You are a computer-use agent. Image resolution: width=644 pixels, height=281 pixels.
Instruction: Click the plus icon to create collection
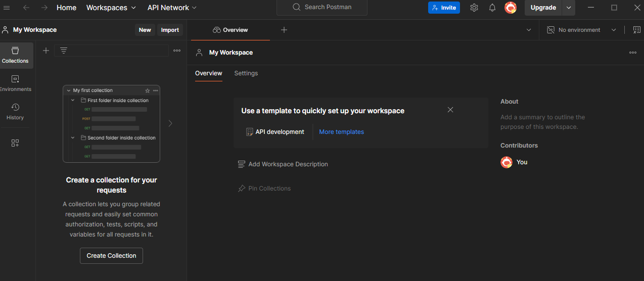pos(46,51)
